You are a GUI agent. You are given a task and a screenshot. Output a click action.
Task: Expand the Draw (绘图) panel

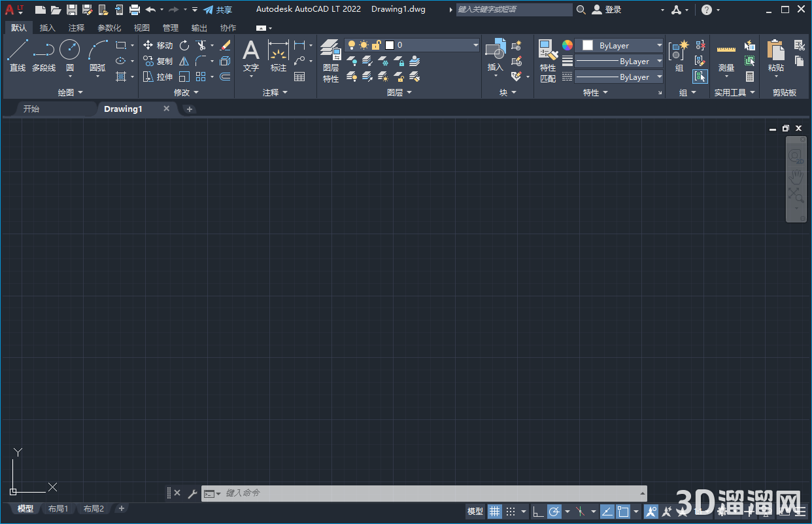point(70,92)
